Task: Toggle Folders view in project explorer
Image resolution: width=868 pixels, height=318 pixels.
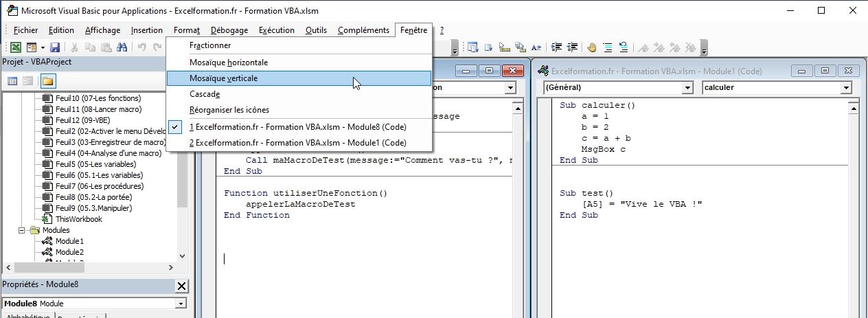Action: click(47, 81)
